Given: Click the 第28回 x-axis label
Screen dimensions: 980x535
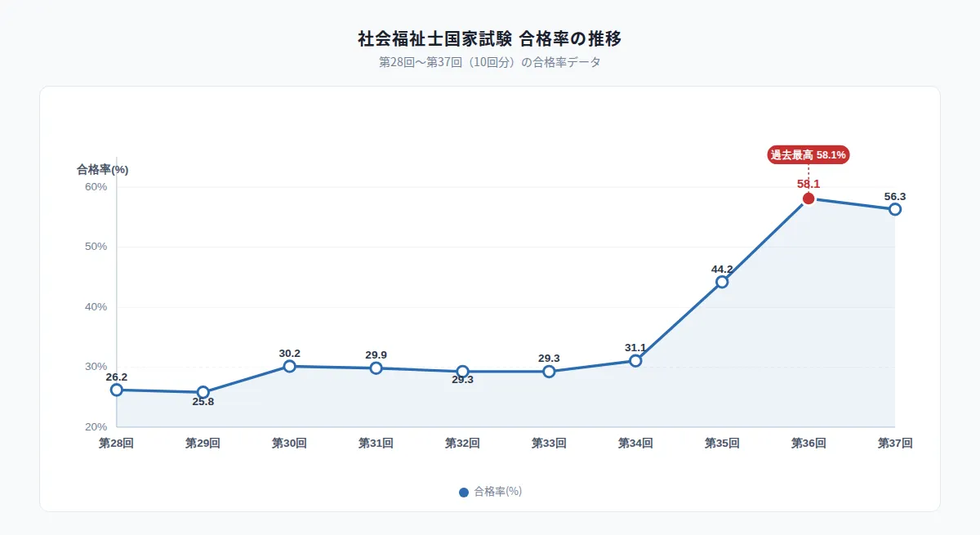Looking at the screenshot, I should coord(116,444).
